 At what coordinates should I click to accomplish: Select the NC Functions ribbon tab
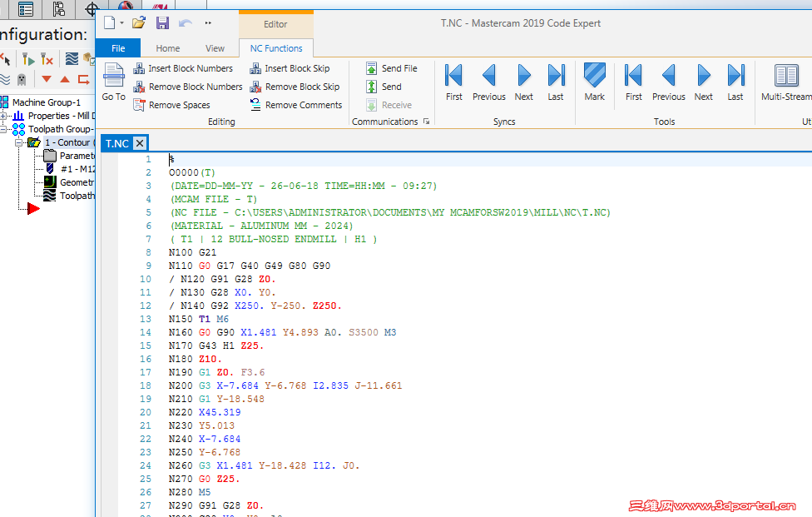pyautogui.click(x=276, y=48)
